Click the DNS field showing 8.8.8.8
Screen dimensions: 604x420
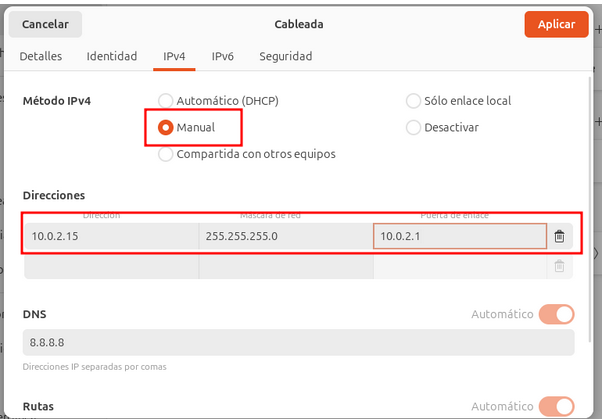pos(298,342)
